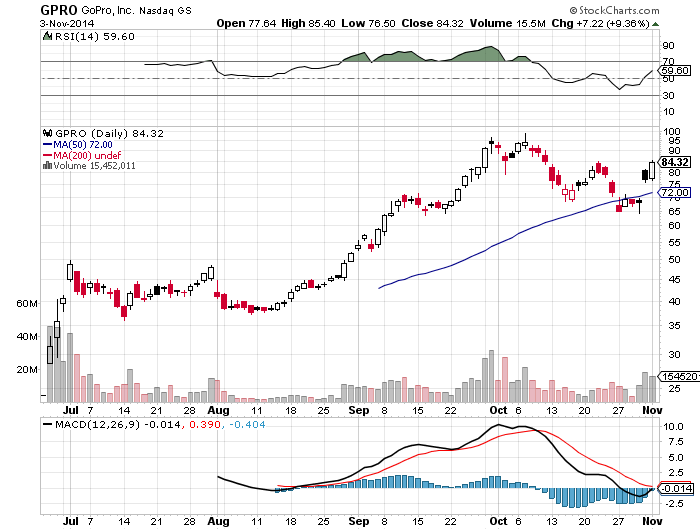Click the RSI current value tag 59.60
The image size is (700, 530).
(675, 71)
